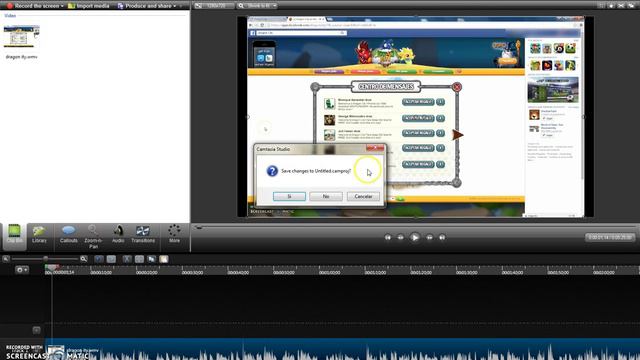
Task: Open the editing dimensions 1280x720 selector
Action: point(215,6)
